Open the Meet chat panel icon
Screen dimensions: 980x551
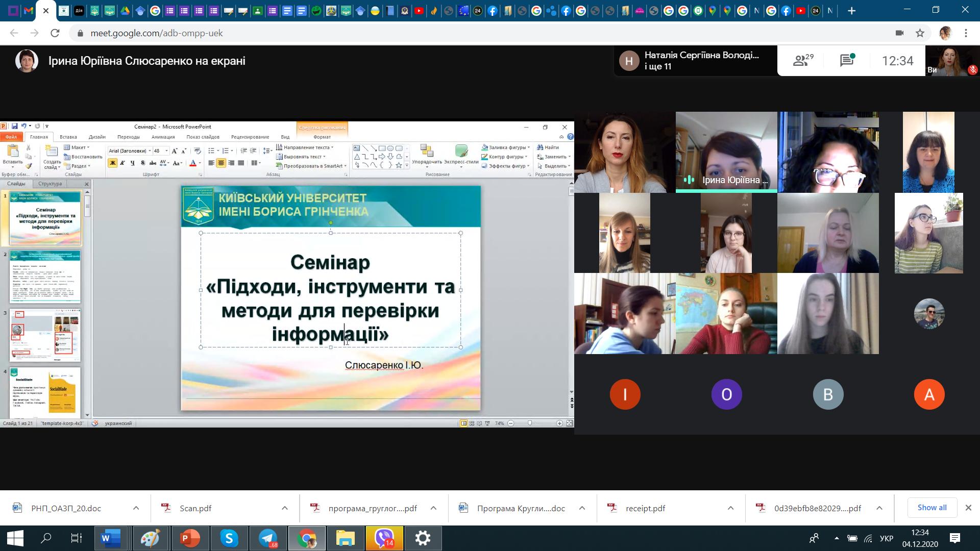tap(847, 61)
